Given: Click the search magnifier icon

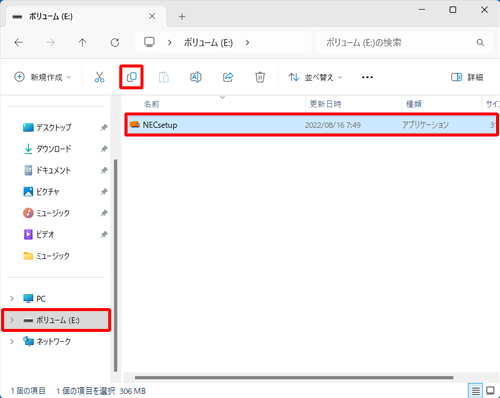Looking at the screenshot, I should [480, 43].
